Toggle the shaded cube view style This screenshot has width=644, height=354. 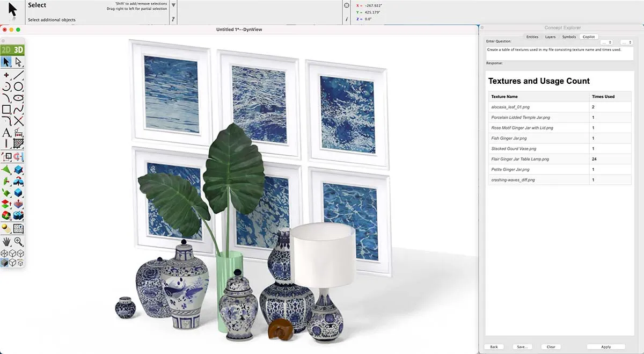pos(5,263)
